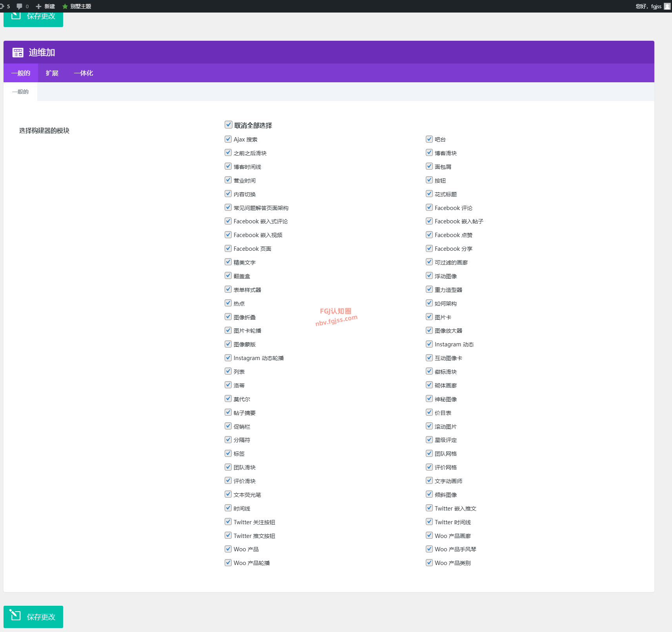Click the plus icon for 新建
Image resolution: width=672 pixels, height=632 pixels.
point(38,6)
